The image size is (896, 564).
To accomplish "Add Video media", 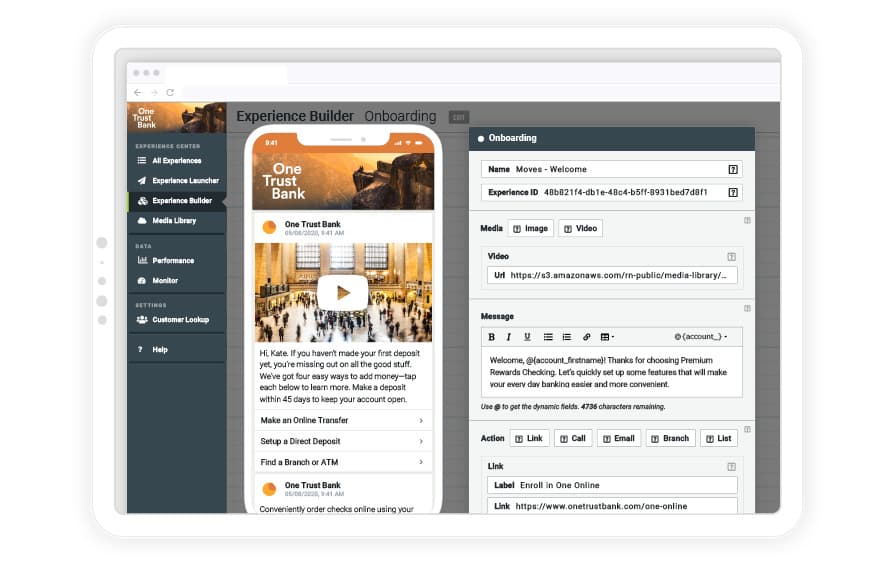I will (580, 229).
